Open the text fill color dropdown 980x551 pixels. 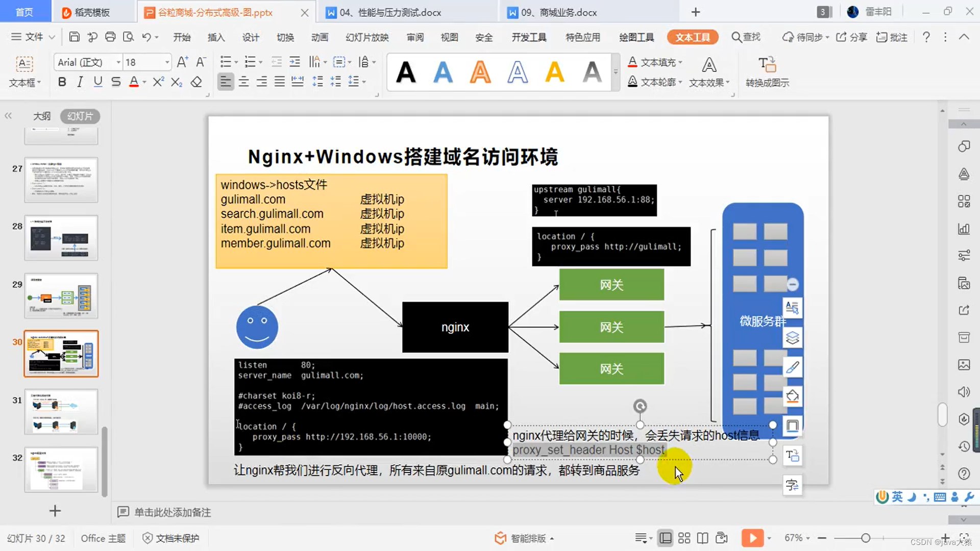pos(680,62)
